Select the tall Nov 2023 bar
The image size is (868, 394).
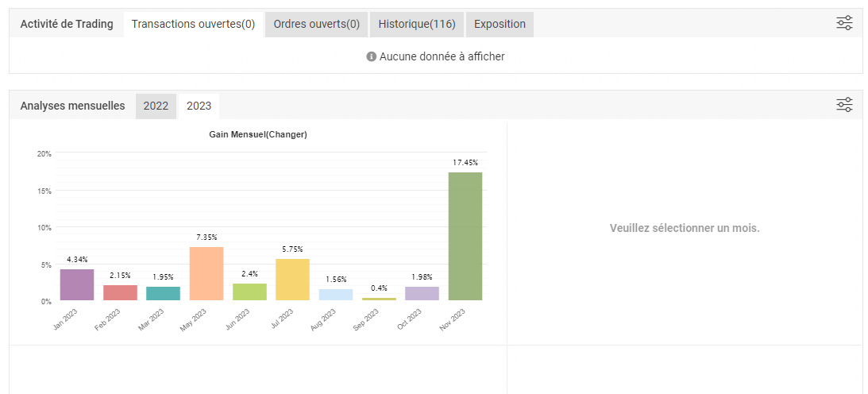click(465, 236)
